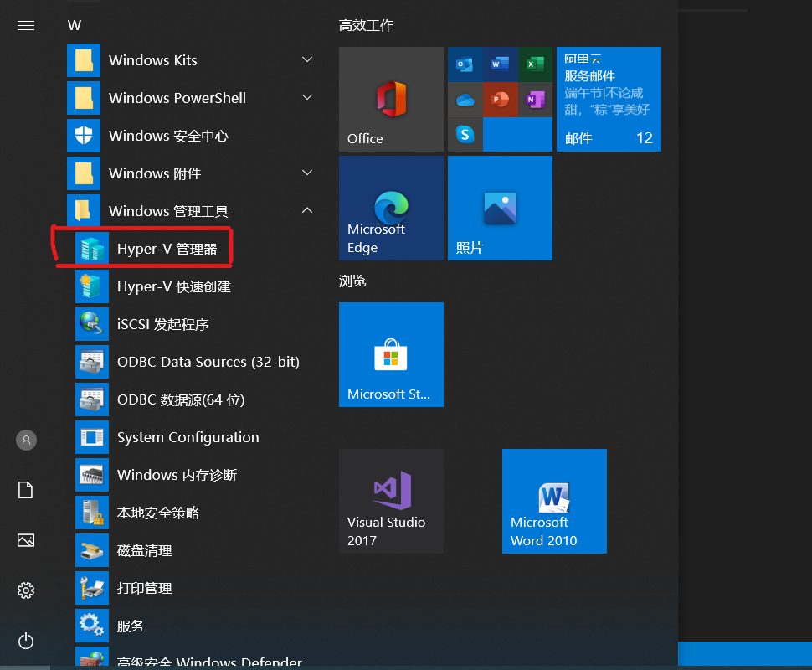Viewport: 812px width, 670px height.
Task: Click the 服务 gears icon
Action: pyautogui.click(x=92, y=626)
